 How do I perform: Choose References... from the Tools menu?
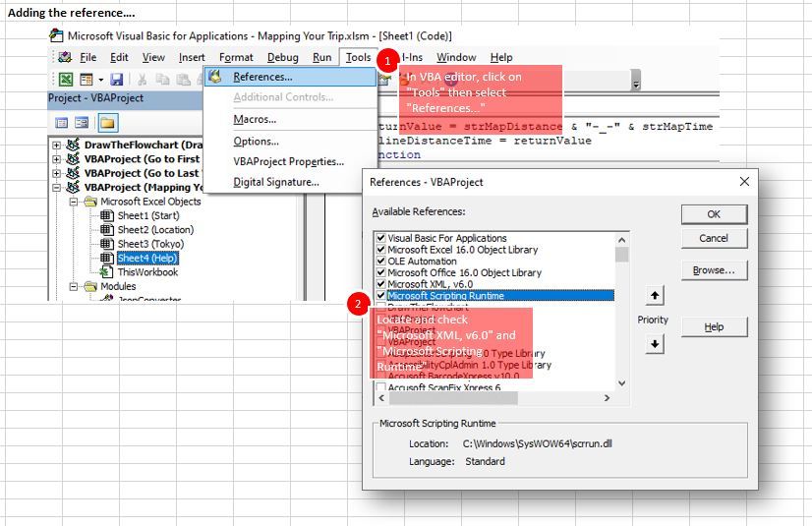(290, 77)
